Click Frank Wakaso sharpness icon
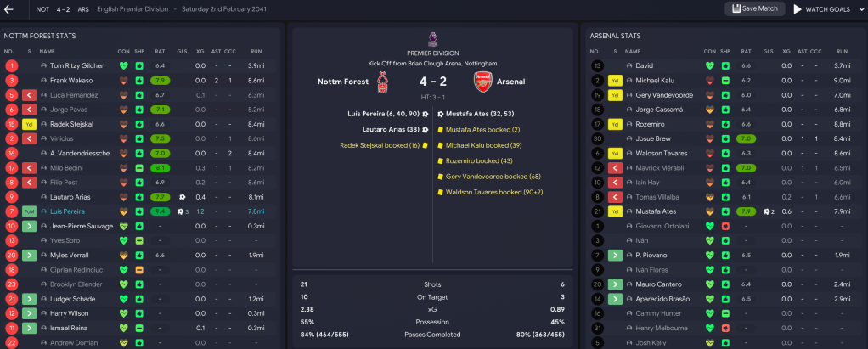This screenshot has width=868, height=349. tap(138, 80)
